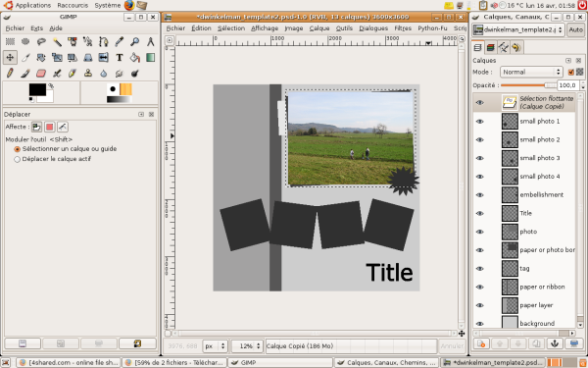The height and width of the screenshot is (368, 588).
Task: Click the foreground black color swatch
Action: [37, 89]
